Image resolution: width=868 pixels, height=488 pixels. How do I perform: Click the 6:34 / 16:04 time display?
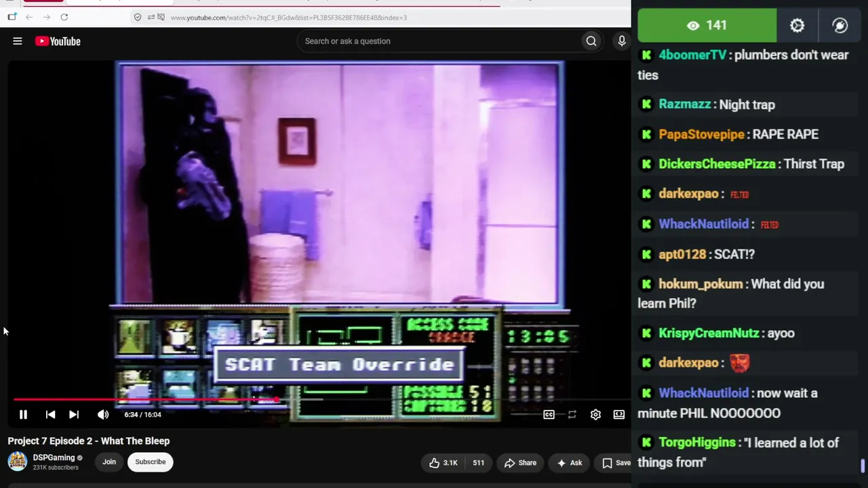pos(143,415)
